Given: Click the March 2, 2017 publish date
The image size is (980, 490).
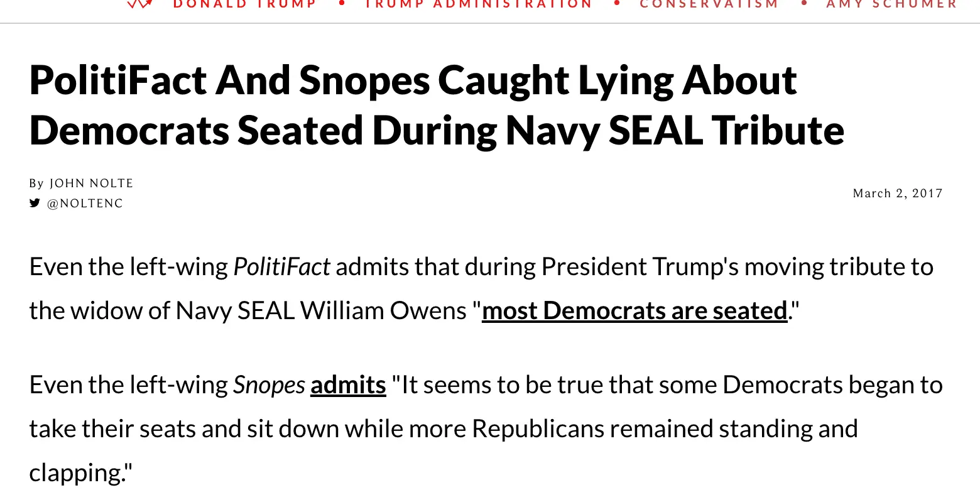Looking at the screenshot, I should pos(898,193).
